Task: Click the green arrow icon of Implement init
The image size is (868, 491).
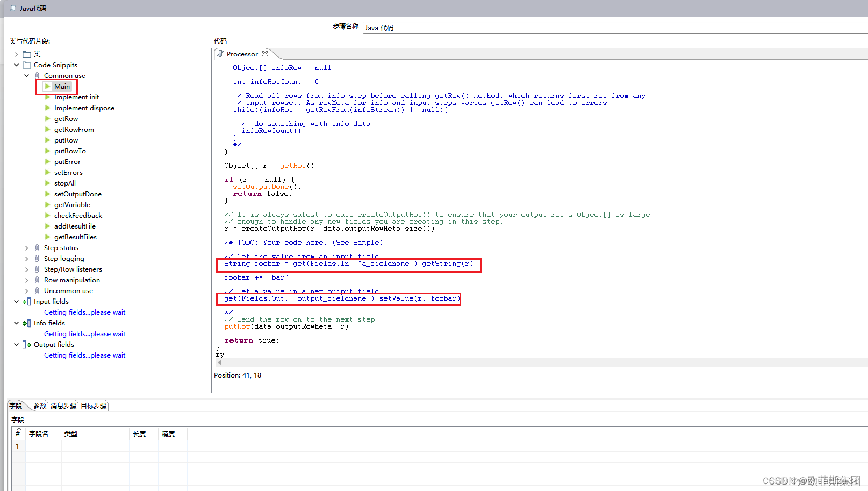Action: 47,97
